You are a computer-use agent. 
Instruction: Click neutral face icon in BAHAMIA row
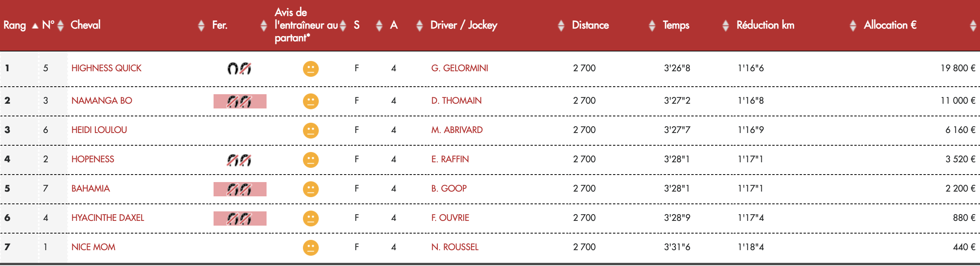tap(311, 189)
